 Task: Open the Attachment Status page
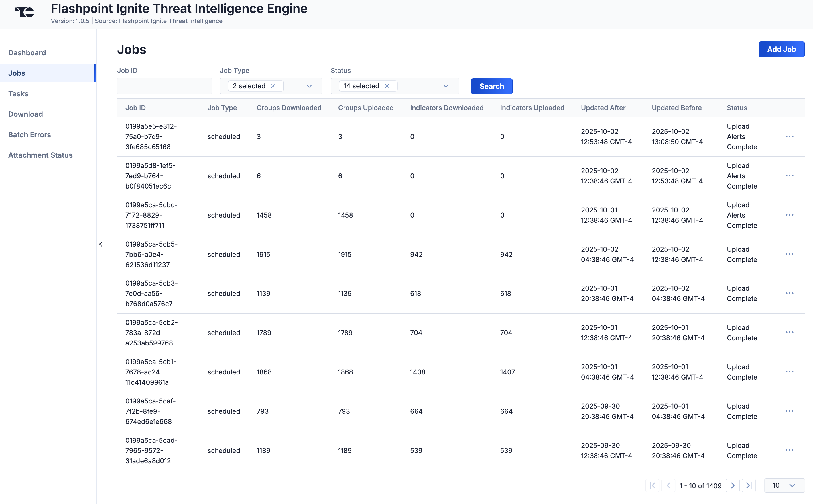coord(40,155)
